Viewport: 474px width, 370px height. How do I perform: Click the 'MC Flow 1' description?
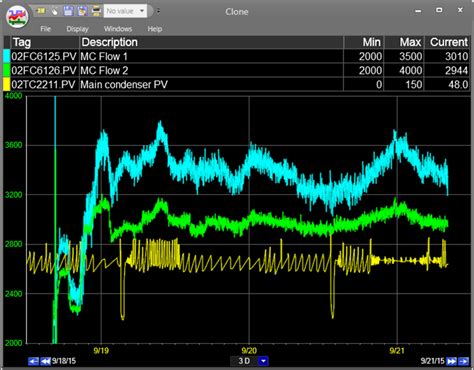click(x=104, y=56)
